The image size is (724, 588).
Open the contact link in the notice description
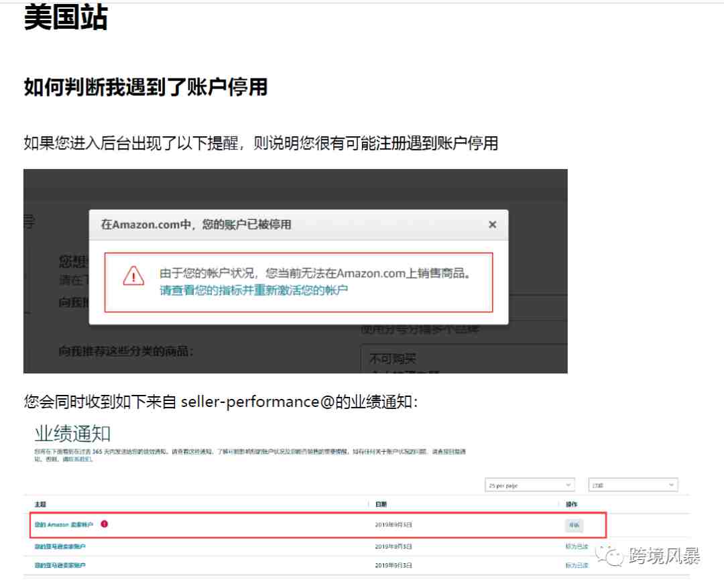coord(78,459)
